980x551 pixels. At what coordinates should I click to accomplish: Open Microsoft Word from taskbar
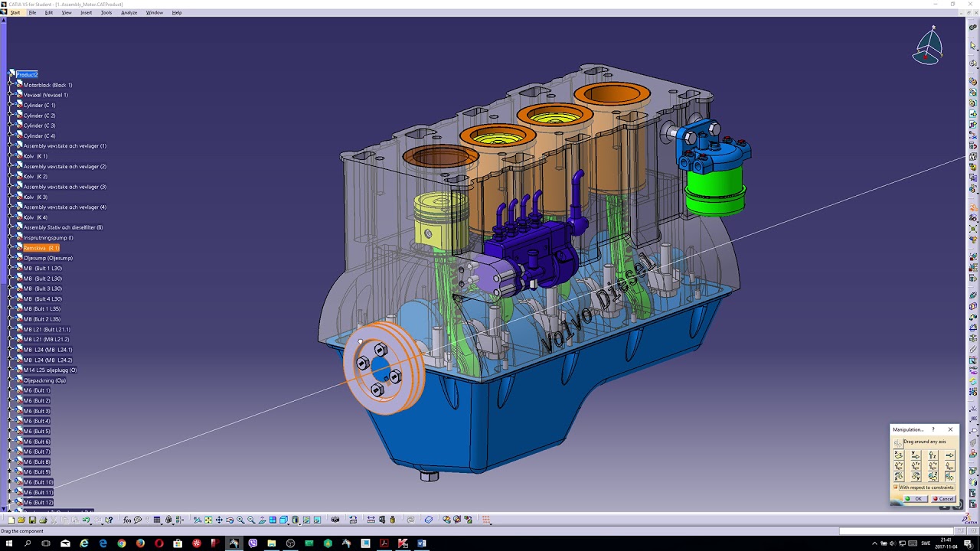coord(422,543)
